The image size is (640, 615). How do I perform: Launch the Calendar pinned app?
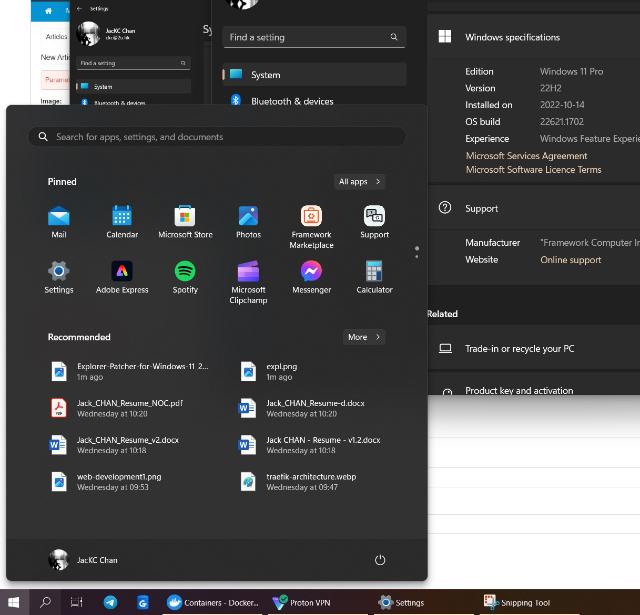(x=122, y=222)
